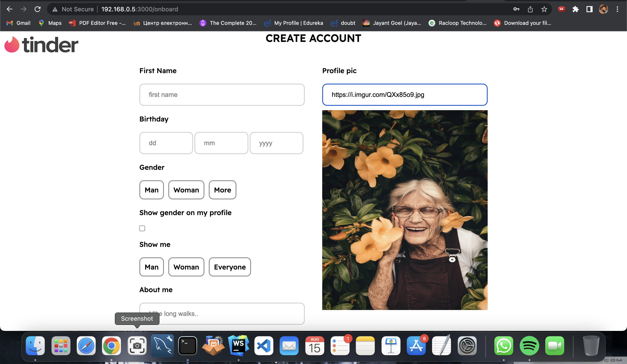
Task: Open MySQL Workbench in the dock
Action: [x=162, y=345]
